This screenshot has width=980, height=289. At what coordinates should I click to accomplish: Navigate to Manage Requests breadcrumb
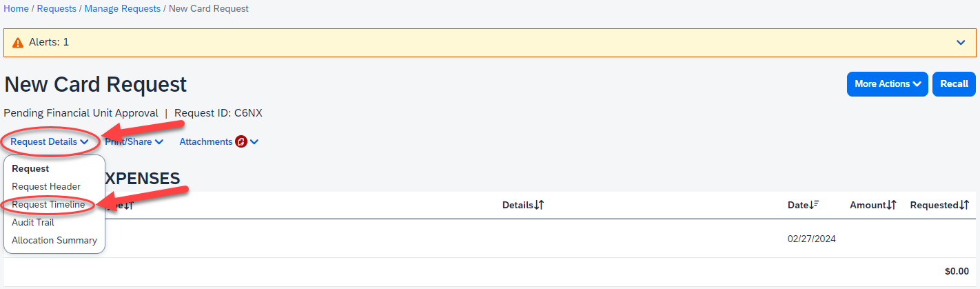pos(122,9)
